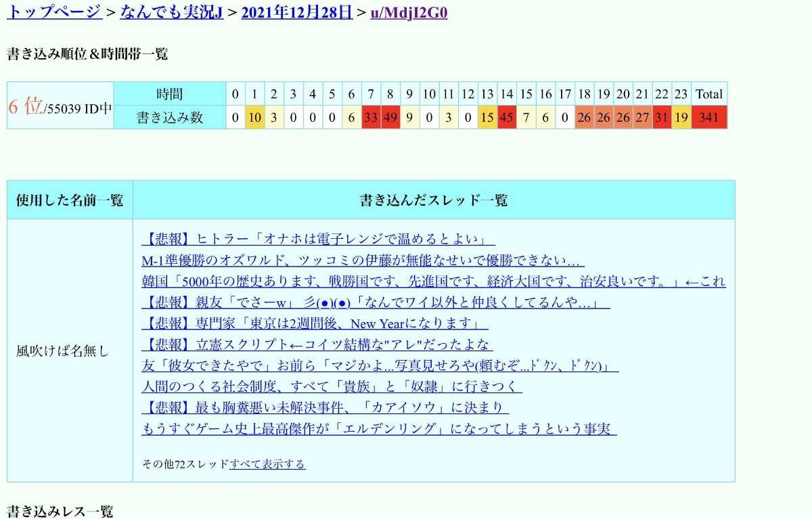Open the エルデンリング thread link
Screen dimensions: 812x519
pyautogui.click(x=379, y=428)
